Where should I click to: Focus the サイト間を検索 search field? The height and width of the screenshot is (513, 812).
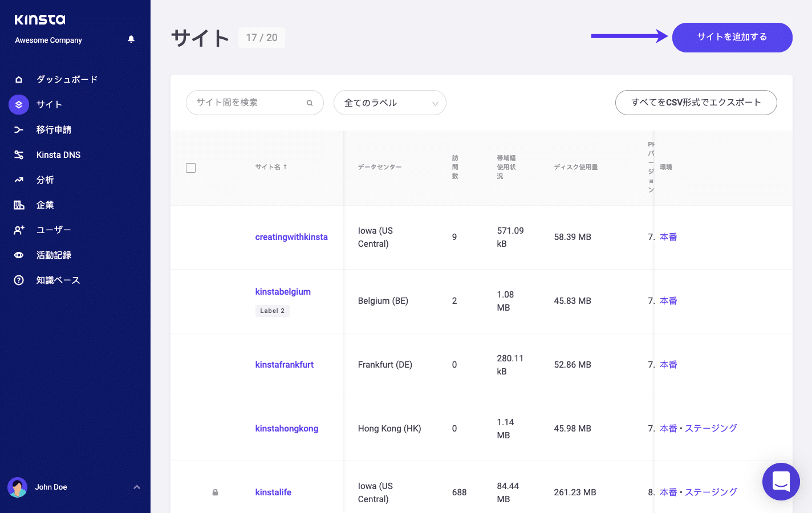point(255,103)
